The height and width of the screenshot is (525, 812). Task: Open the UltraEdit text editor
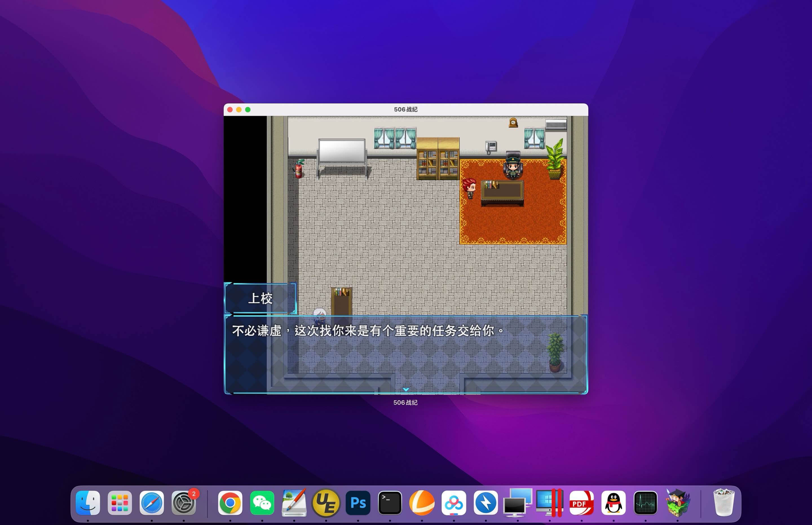coord(326,502)
